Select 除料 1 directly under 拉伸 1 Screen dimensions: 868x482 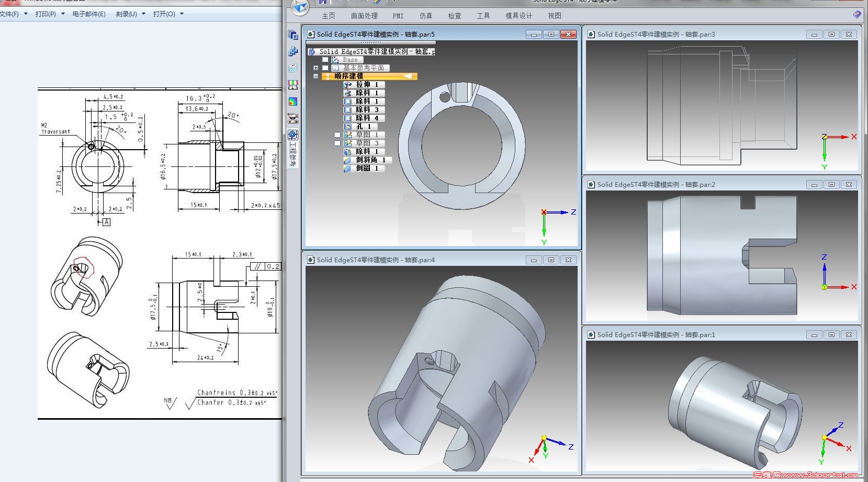[x=364, y=93]
